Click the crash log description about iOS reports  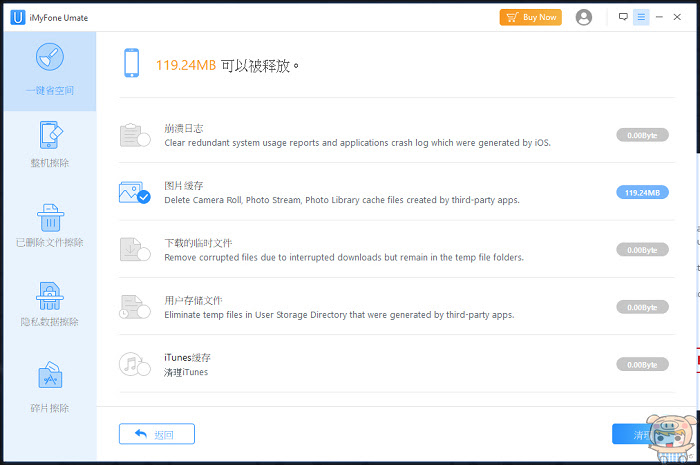(357, 143)
